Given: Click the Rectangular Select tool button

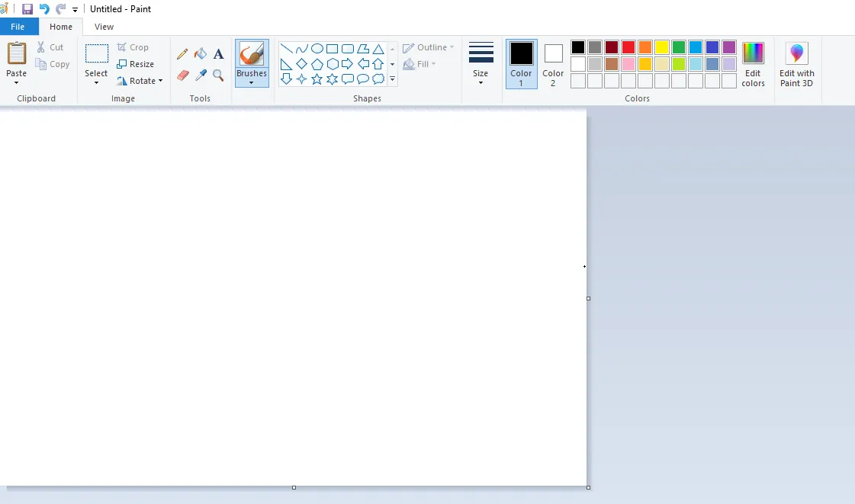Looking at the screenshot, I should tap(97, 54).
